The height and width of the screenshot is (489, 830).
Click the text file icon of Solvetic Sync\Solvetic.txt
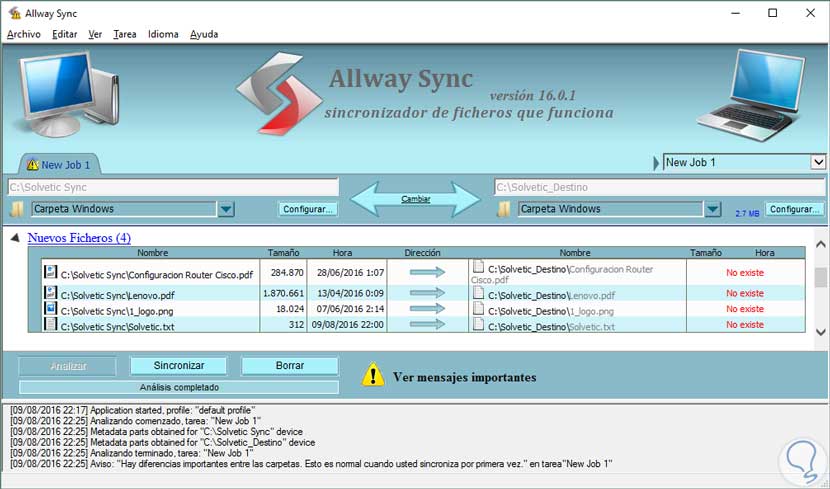tap(51, 324)
